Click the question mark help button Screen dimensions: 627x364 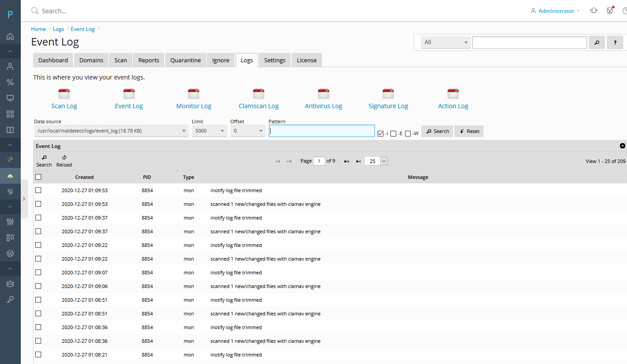click(x=615, y=42)
